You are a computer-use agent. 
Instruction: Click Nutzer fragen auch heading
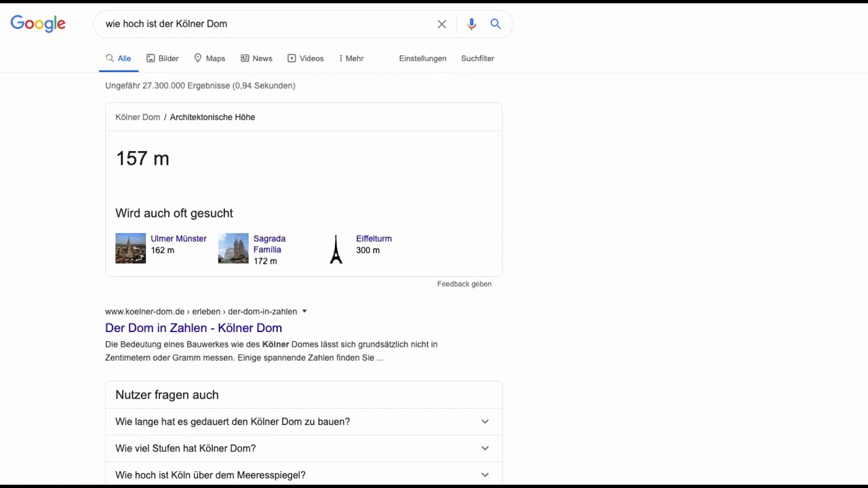click(167, 394)
